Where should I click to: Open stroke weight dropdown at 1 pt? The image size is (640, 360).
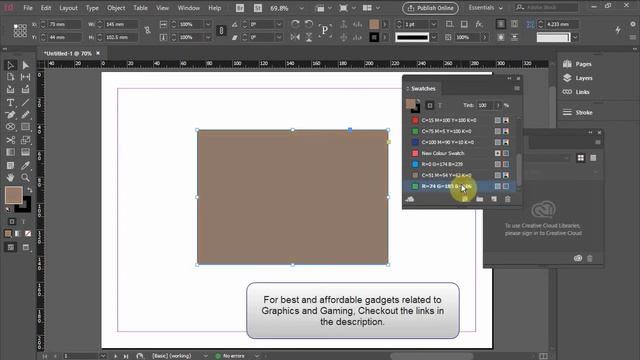[x=433, y=24]
